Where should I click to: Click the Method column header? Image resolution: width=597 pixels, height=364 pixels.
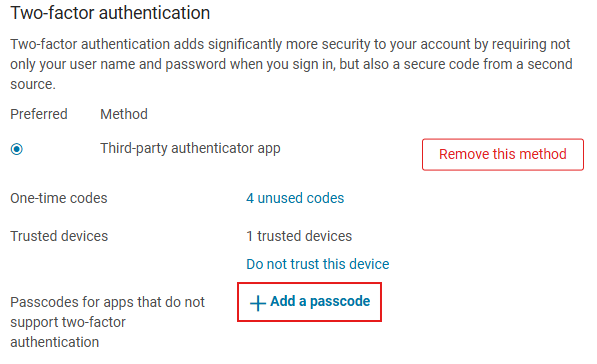(124, 114)
